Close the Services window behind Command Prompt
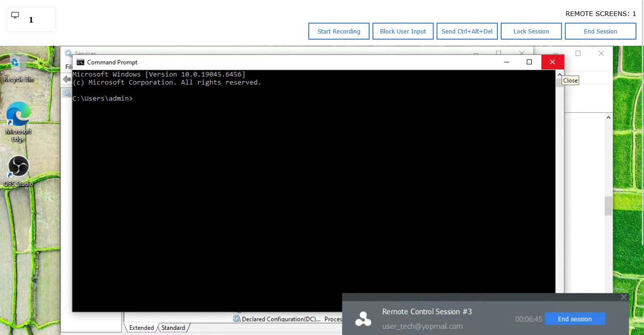The height and width of the screenshot is (335, 644). pyautogui.click(x=521, y=53)
